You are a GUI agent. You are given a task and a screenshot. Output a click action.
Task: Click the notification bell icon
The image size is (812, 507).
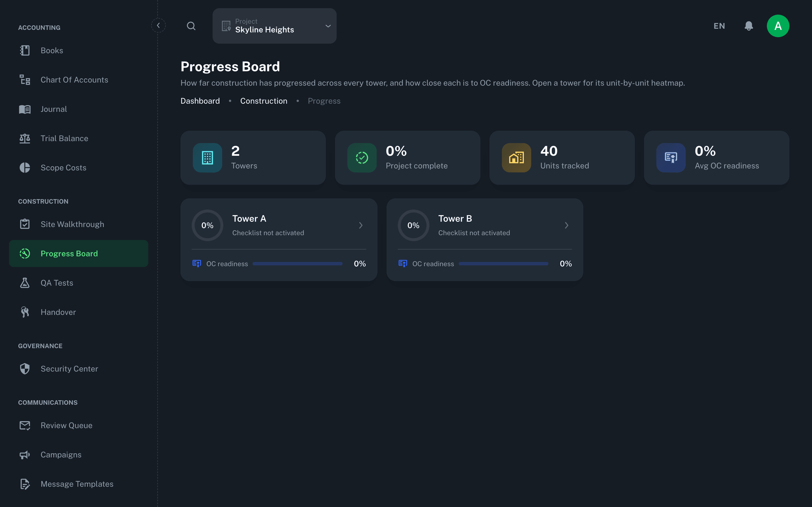tap(749, 26)
